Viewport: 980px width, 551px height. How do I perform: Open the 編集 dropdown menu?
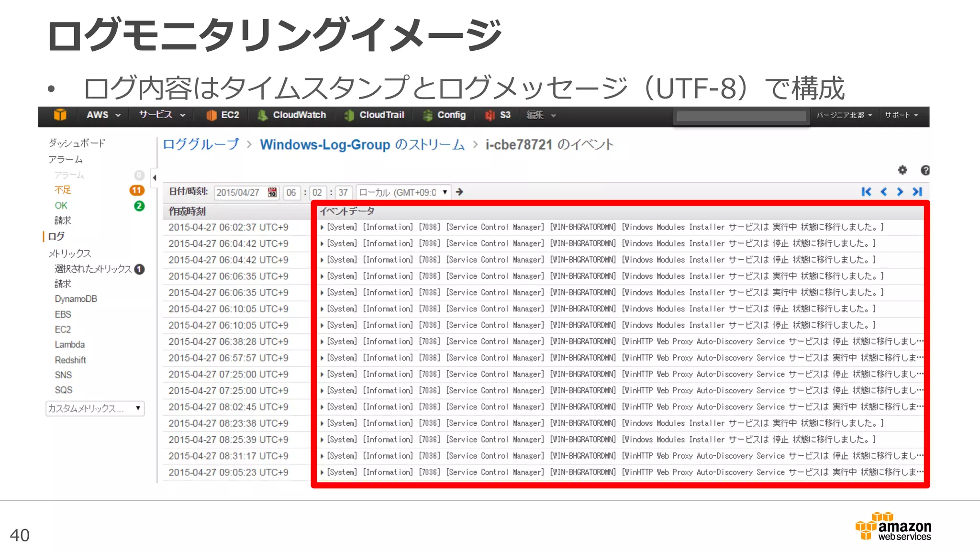pyautogui.click(x=541, y=115)
